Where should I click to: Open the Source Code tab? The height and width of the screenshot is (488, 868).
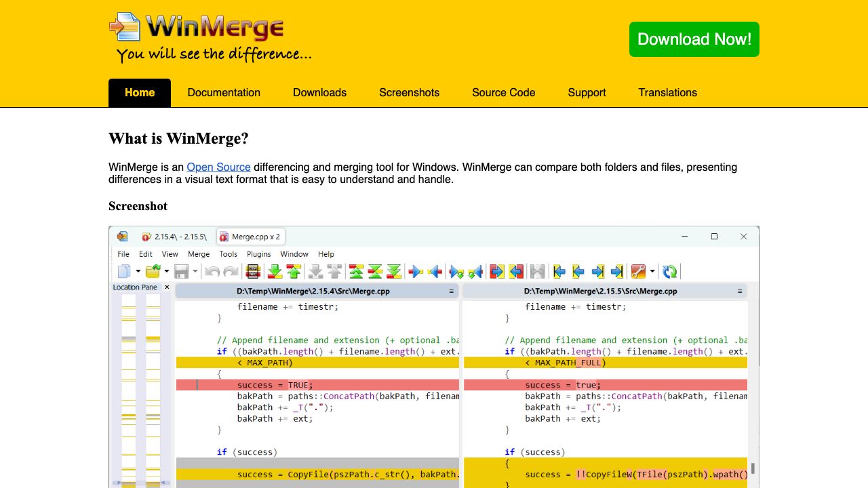pos(504,93)
